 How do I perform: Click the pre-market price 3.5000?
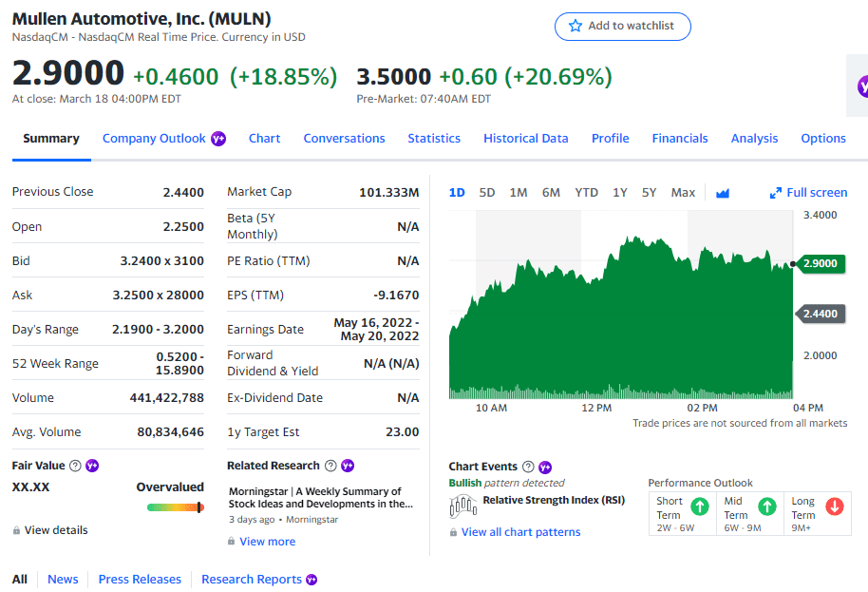click(x=393, y=76)
